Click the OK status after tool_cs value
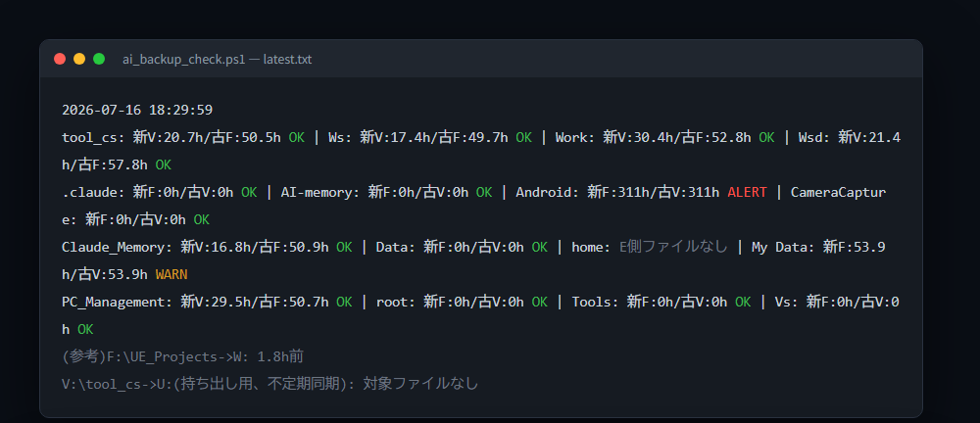This screenshot has width=980, height=423. tap(297, 137)
